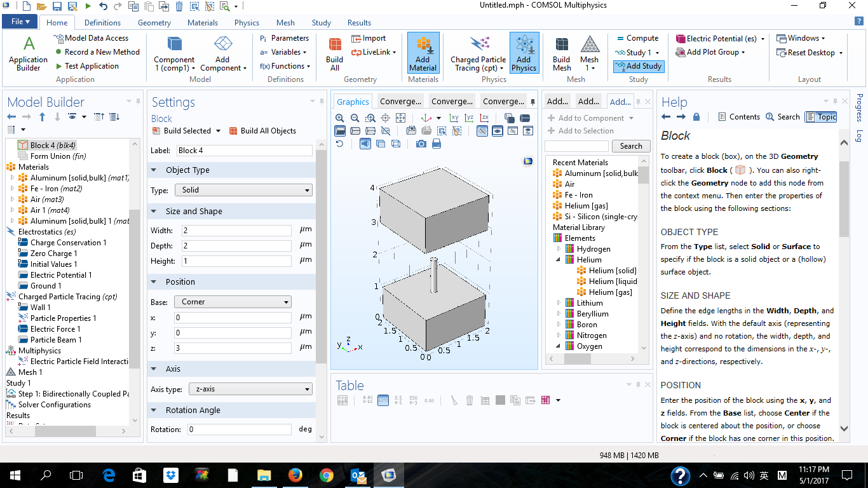Toggle the hide-objects crossed-eye button
Screen dimensions: 868x488
click(482, 131)
